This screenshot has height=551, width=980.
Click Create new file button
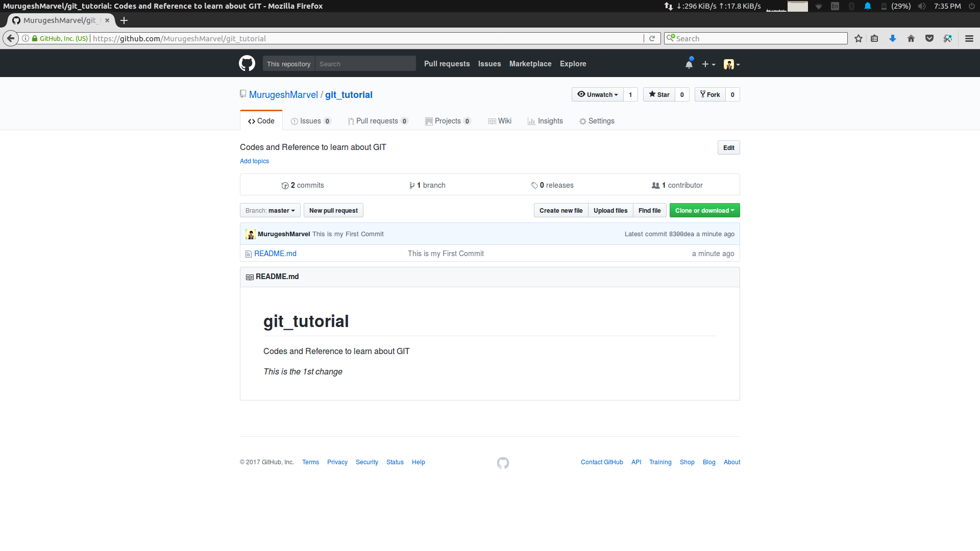[x=561, y=211]
